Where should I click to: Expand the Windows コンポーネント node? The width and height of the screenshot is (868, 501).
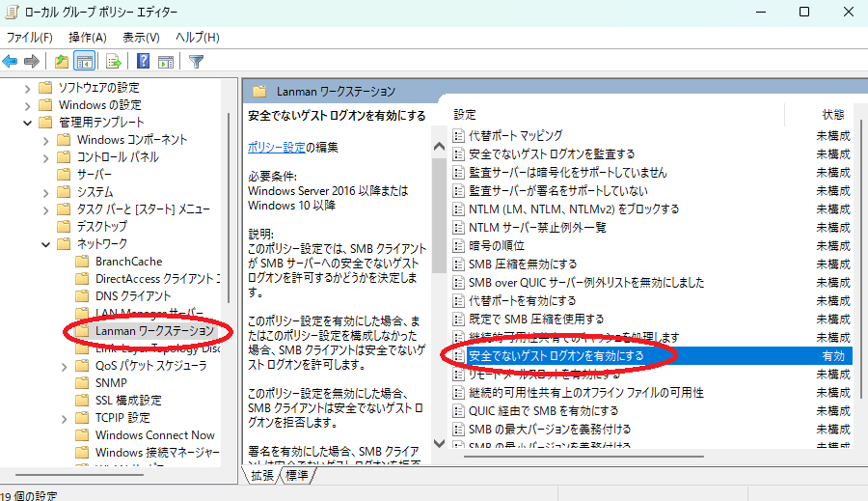45,140
